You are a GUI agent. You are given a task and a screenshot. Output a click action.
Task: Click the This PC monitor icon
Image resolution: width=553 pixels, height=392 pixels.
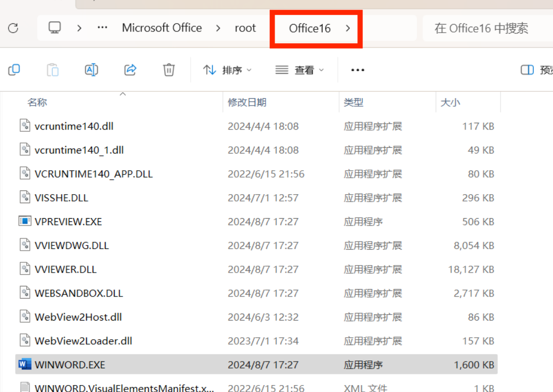[x=55, y=28]
